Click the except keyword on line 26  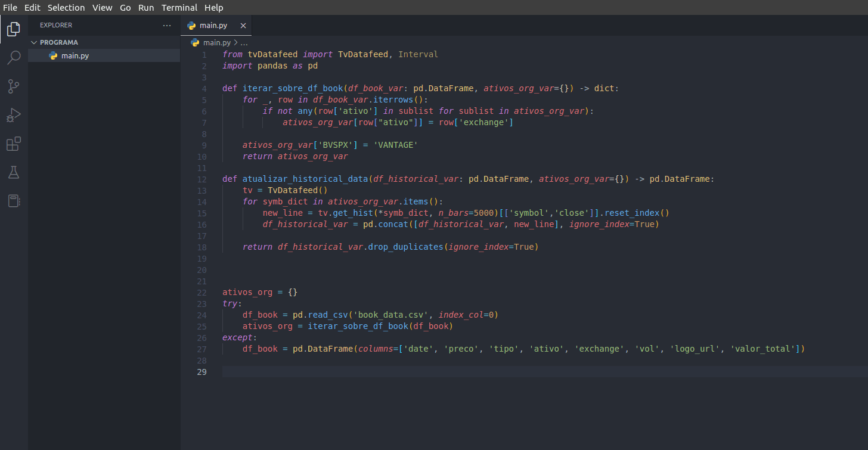[237, 337]
